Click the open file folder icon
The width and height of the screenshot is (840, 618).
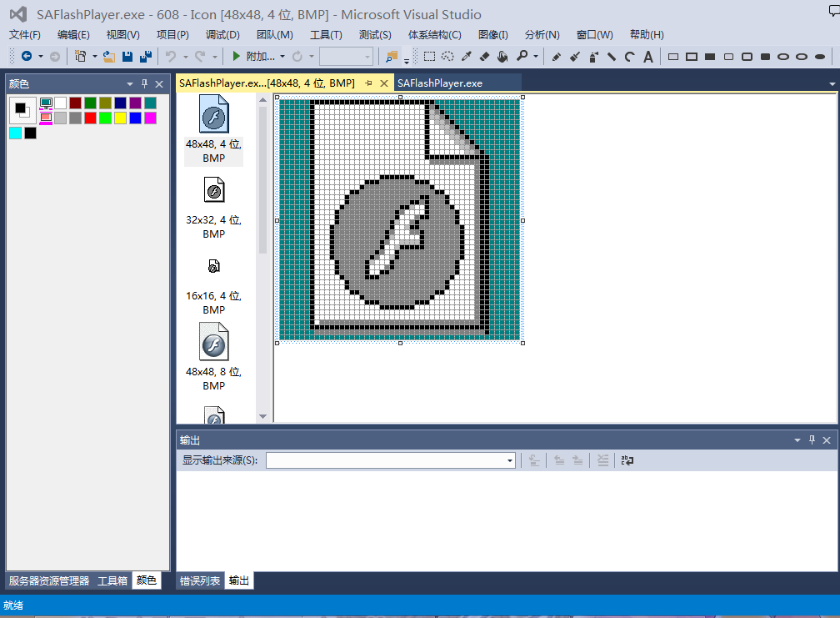pos(108,56)
